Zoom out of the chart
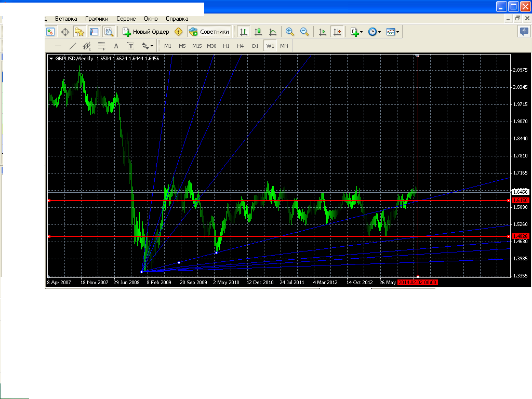Image resolution: width=532 pixels, height=399 pixels. [304, 32]
